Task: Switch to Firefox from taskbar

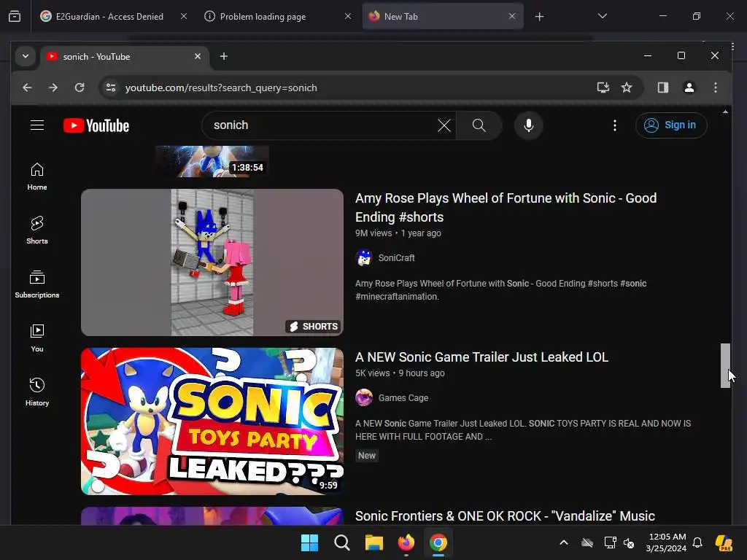Action: point(406,542)
